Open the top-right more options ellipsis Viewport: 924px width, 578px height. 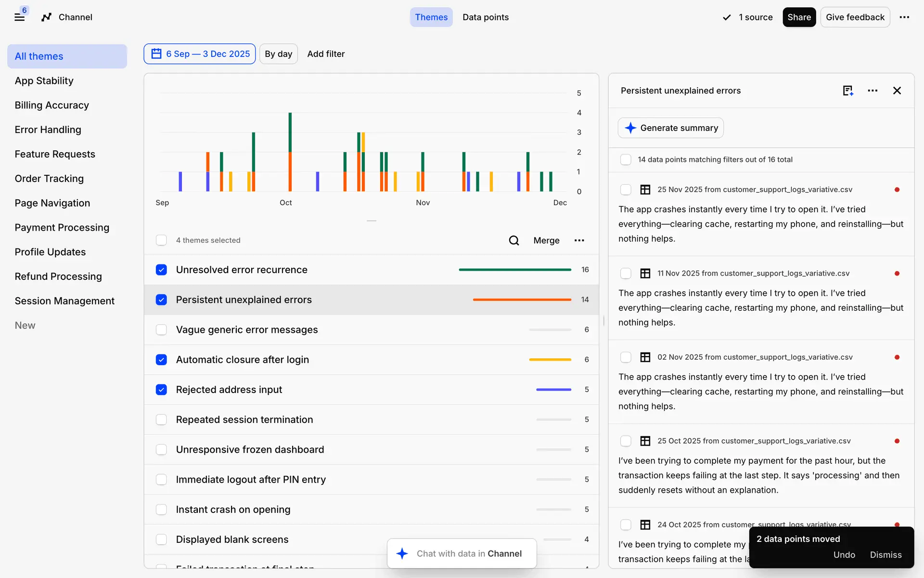point(904,17)
